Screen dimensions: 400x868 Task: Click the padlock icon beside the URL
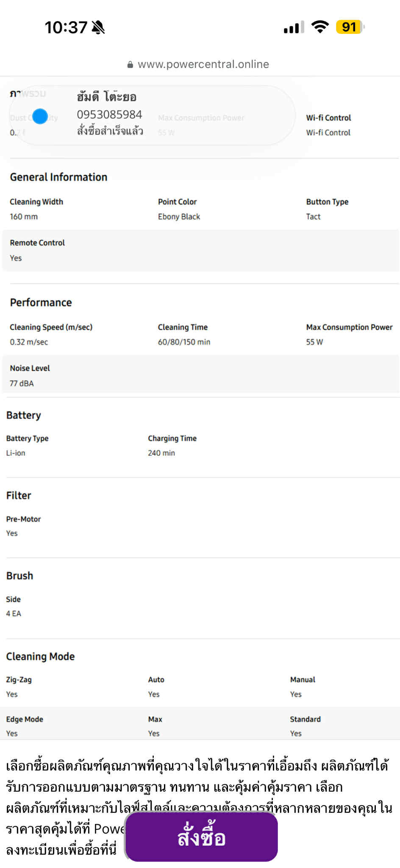[130, 64]
